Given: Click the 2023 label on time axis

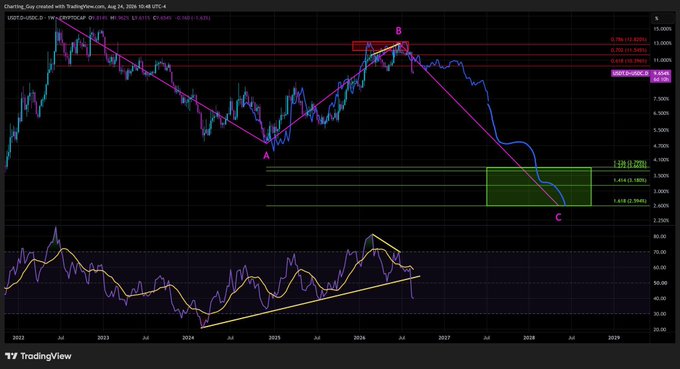Looking at the screenshot, I should point(103,337).
